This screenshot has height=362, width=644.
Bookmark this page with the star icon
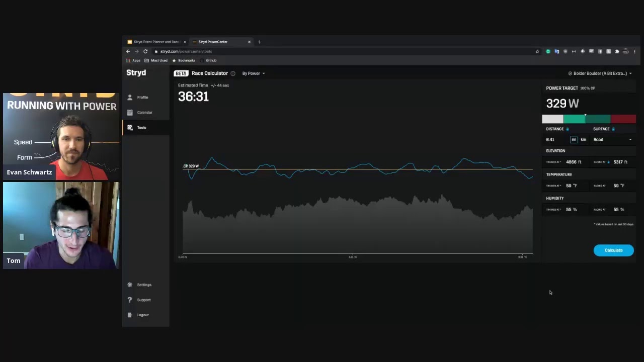pyautogui.click(x=537, y=51)
